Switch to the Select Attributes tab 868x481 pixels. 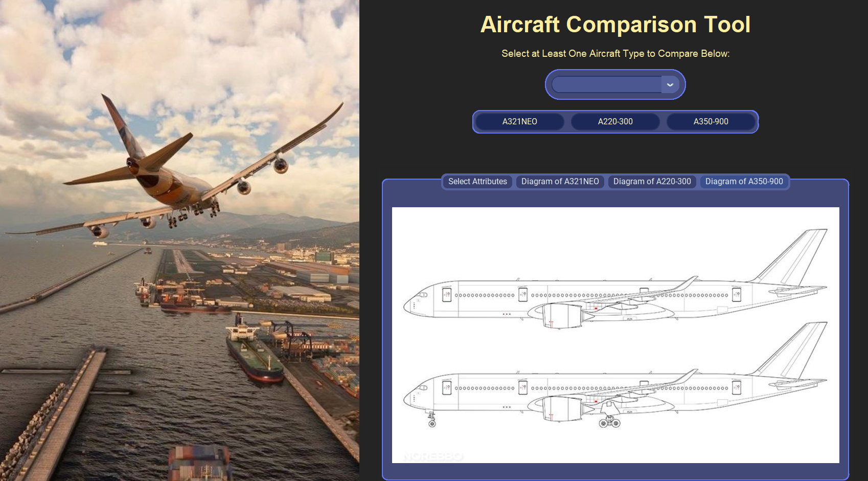coord(477,182)
